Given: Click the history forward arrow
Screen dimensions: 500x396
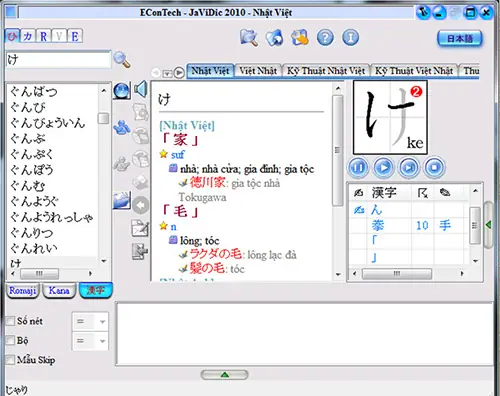Looking at the screenshot, I should [179, 72].
